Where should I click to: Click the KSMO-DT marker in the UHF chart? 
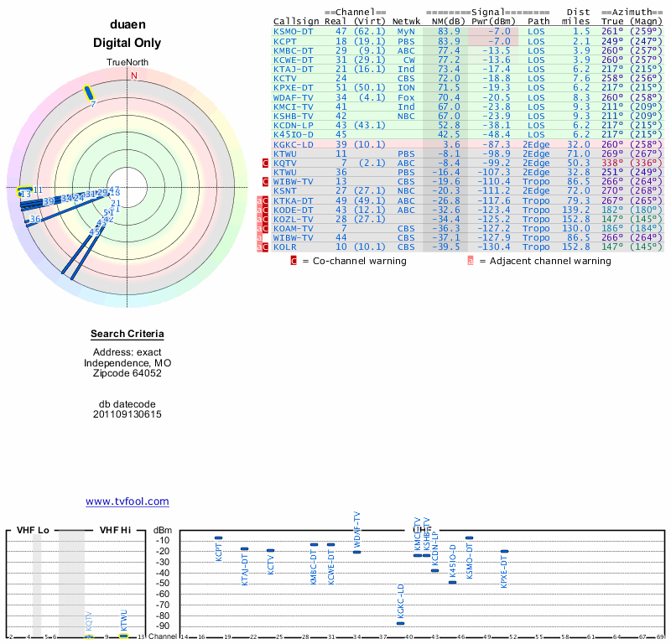point(469,538)
